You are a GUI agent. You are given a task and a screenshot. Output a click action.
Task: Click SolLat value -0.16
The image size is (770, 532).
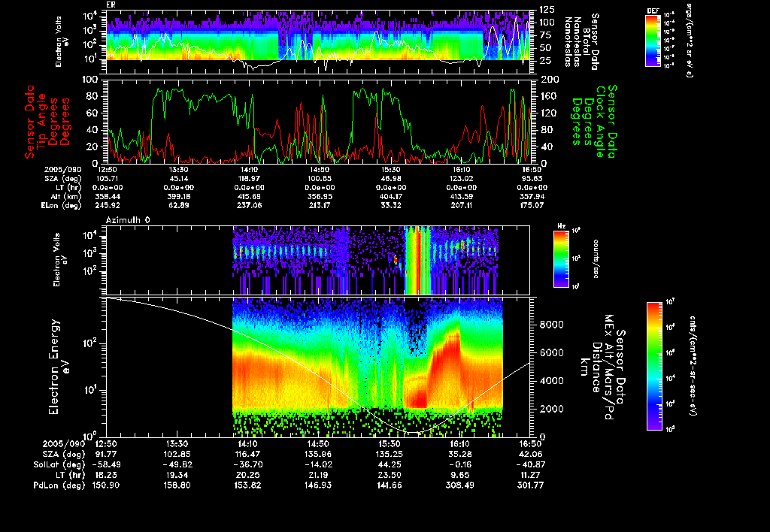pyautogui.click(x=460, y=465)
